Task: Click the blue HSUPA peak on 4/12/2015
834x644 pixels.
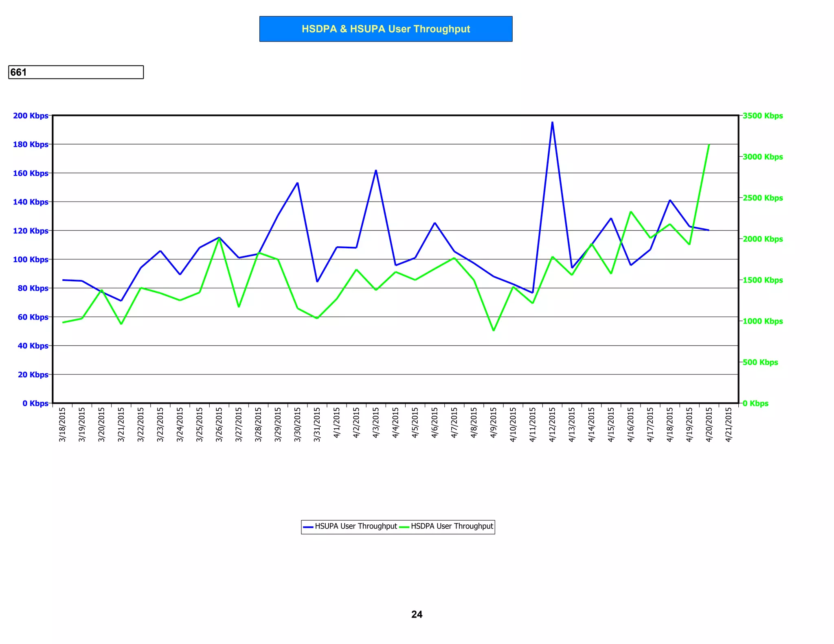Action: [552, 122]
